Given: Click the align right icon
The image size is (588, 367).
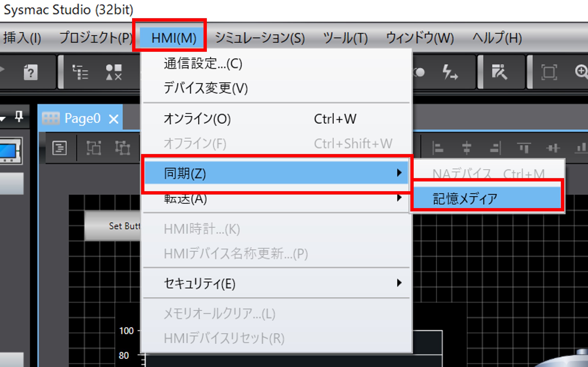Looking at the screenshot, I should pos(495,148).
